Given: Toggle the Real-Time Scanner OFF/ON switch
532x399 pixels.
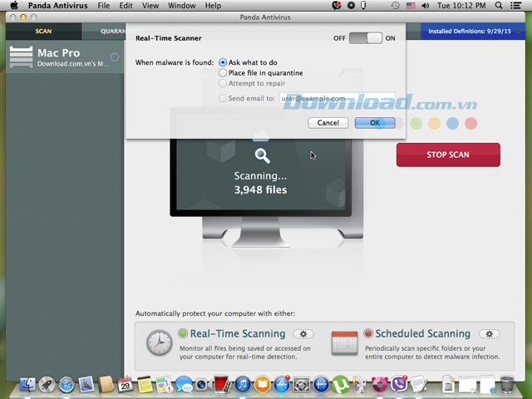Looking at the screenshot, I should pyautogui.click(x=365, y=38).
